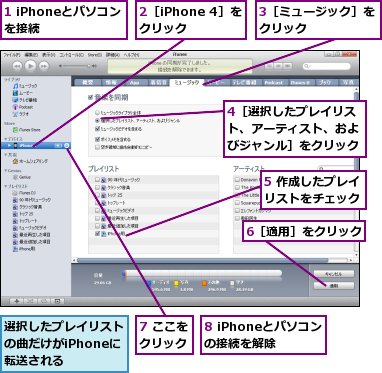Image resolution: width=382 pixels, height=373 pixels.
Task: Open the File menu
Action: click(12, 55)
